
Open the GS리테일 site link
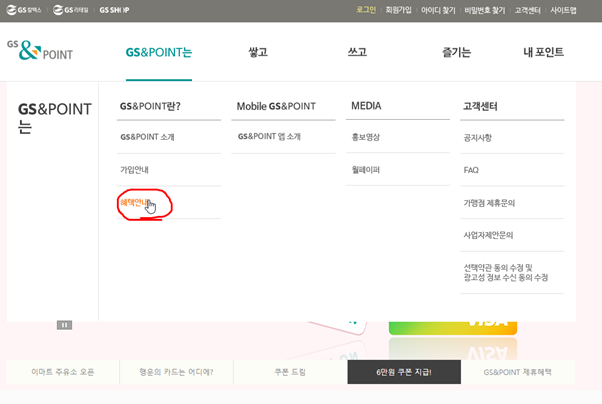71,10
